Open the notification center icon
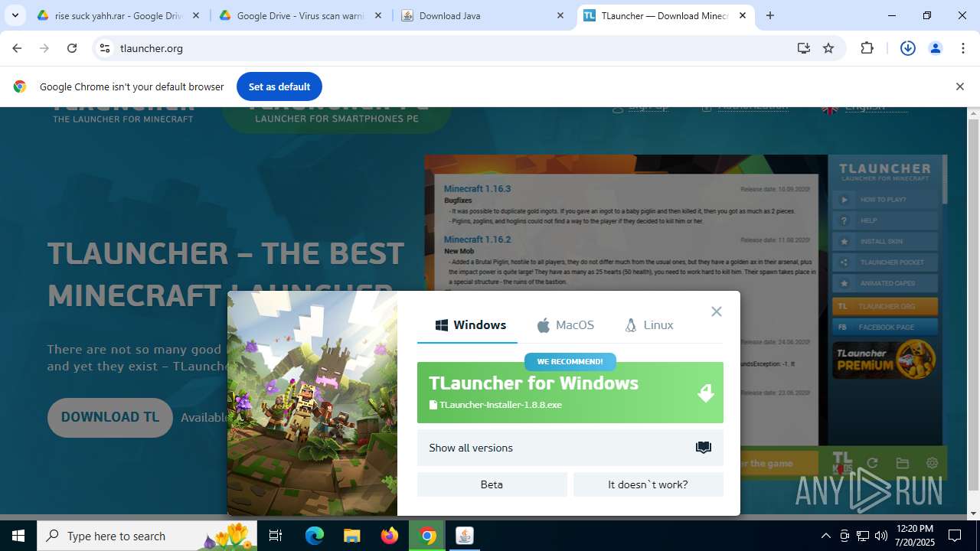Viewport: 980px width, 551px height. click(x=955, y=536)
